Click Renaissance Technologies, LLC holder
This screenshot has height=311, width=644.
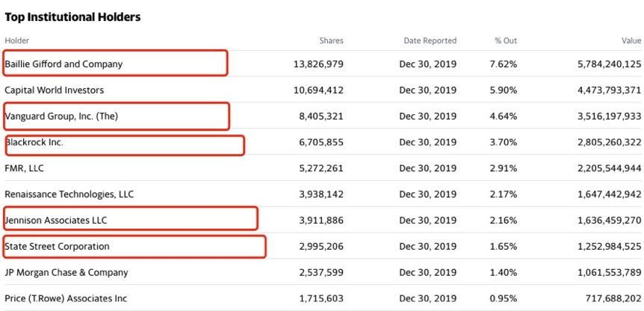coord(69,194)
